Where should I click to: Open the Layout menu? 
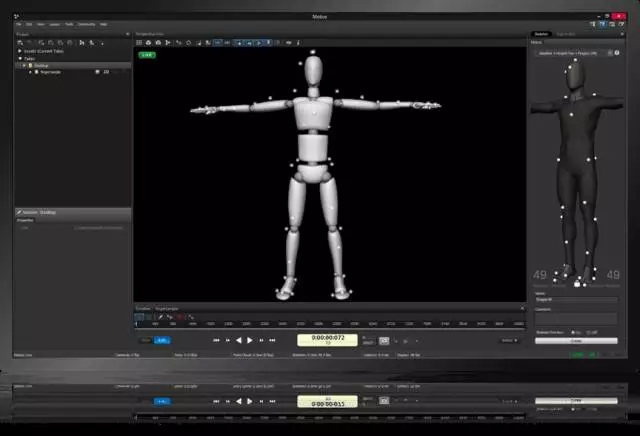(x=54, y=24)
